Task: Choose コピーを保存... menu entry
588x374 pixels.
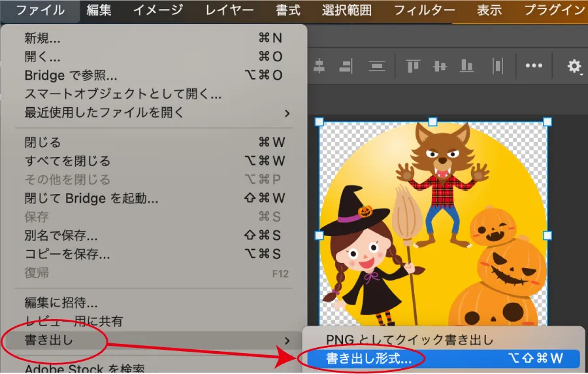Action: coord(154,254)
